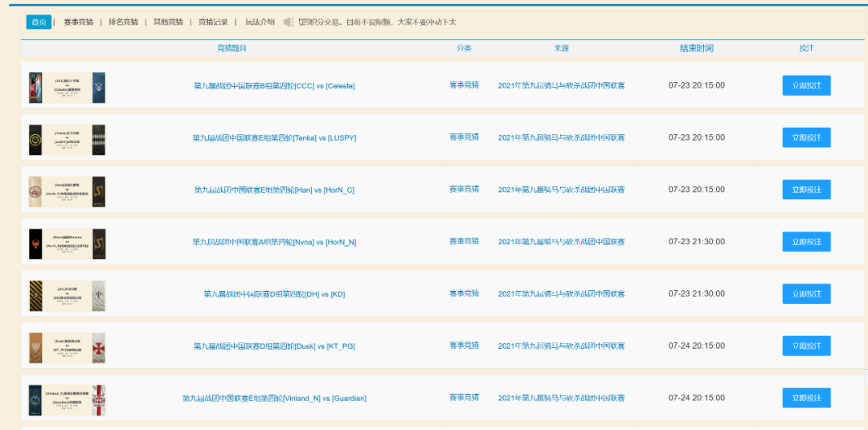Click 立即投注 for DH vs KD
This screenshot has width=868, height=430.
807,294
